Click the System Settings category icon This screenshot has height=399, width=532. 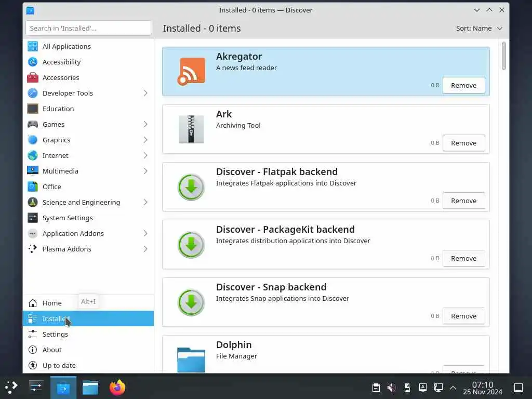point(33,218)
